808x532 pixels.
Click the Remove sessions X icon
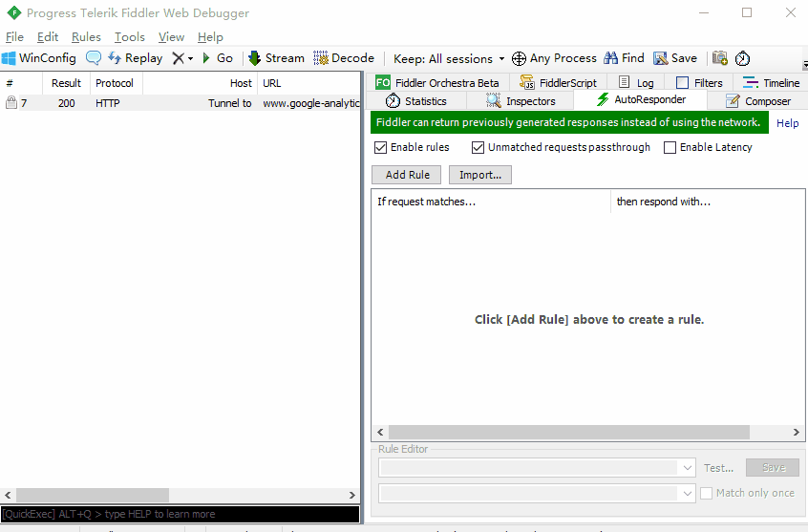pos(178,58)
